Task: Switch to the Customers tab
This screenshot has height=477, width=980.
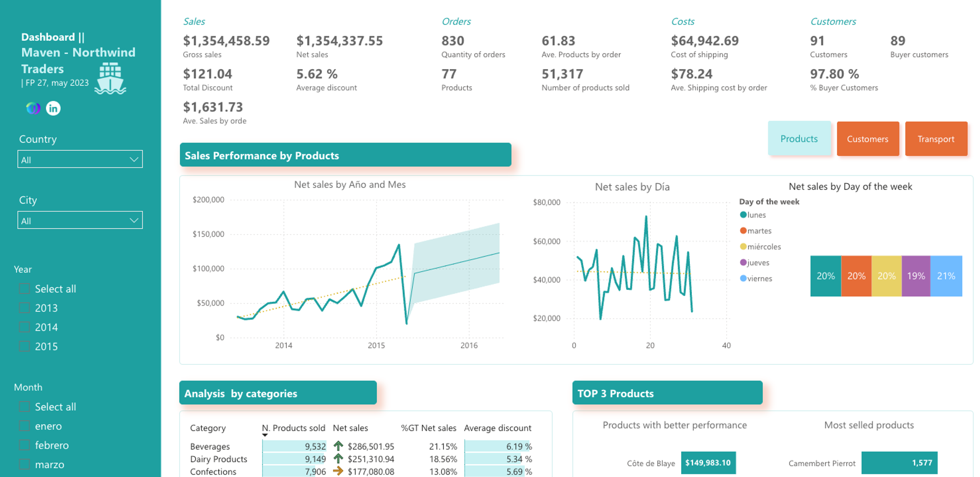Action: pyautogui.click(x=867, y=139)
